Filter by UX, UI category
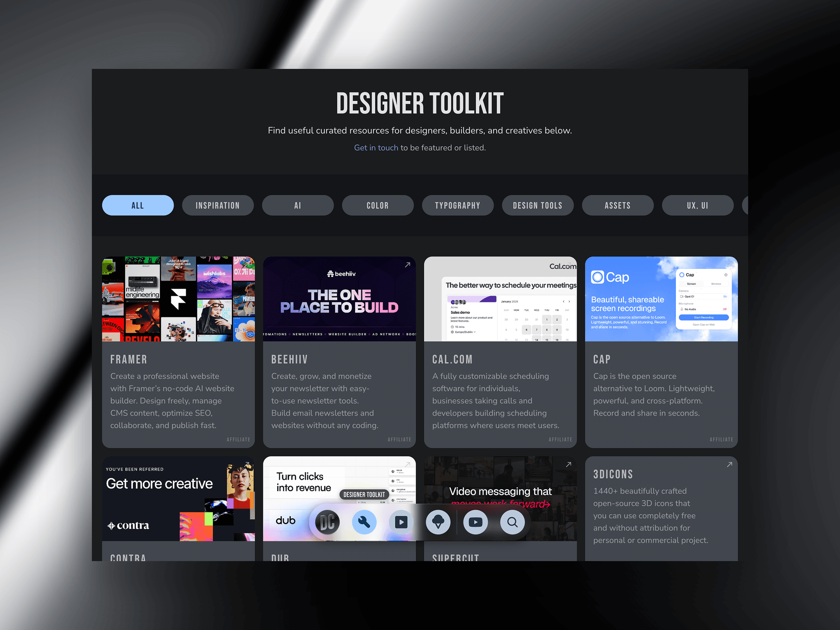 tap(698, 205)
